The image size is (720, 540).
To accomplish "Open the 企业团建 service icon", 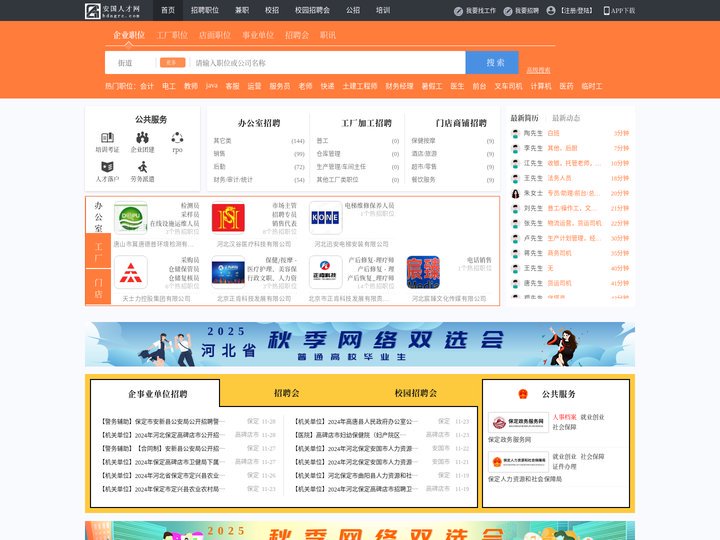I will 142,137.
